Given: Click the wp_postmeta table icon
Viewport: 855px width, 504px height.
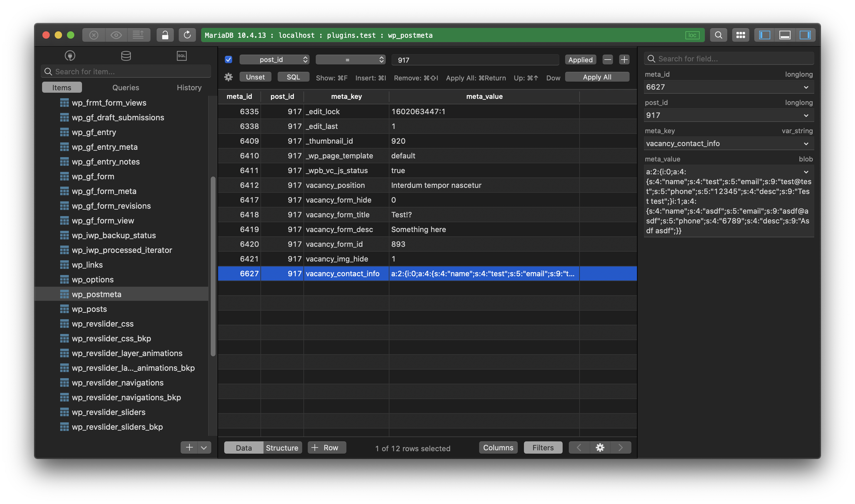Looking at the screenshot, I should 64,294.
